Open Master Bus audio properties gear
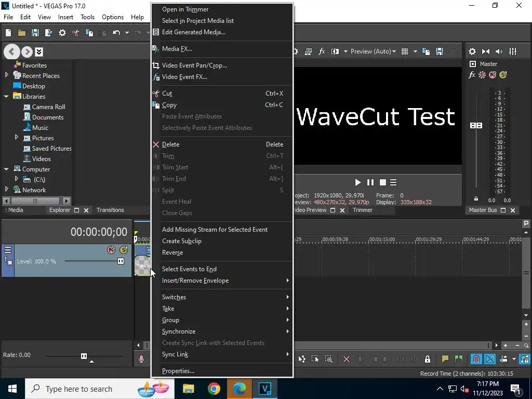 (x=472, y=51)
